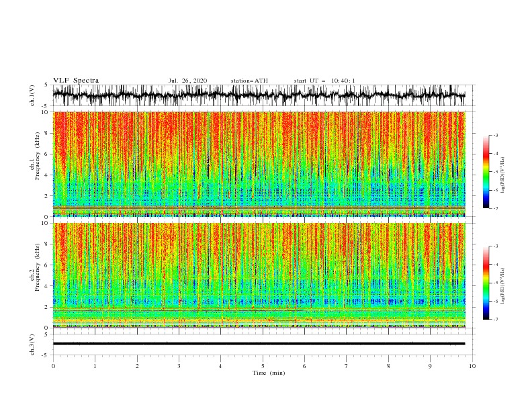Click the 'ch.1(V)' waveform axis label
532x411 pixels.
coord(32,95)
